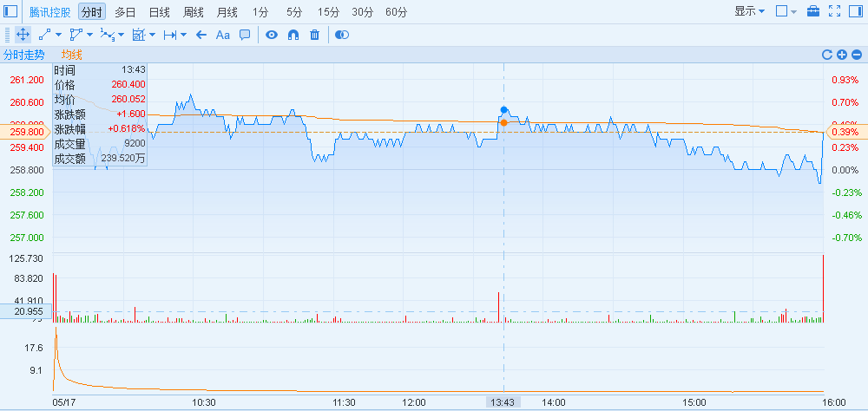Switch to the 日线 tab
The height and width of the screenshot is (411, 868).
pyautogui.click(x=160, y=12)
